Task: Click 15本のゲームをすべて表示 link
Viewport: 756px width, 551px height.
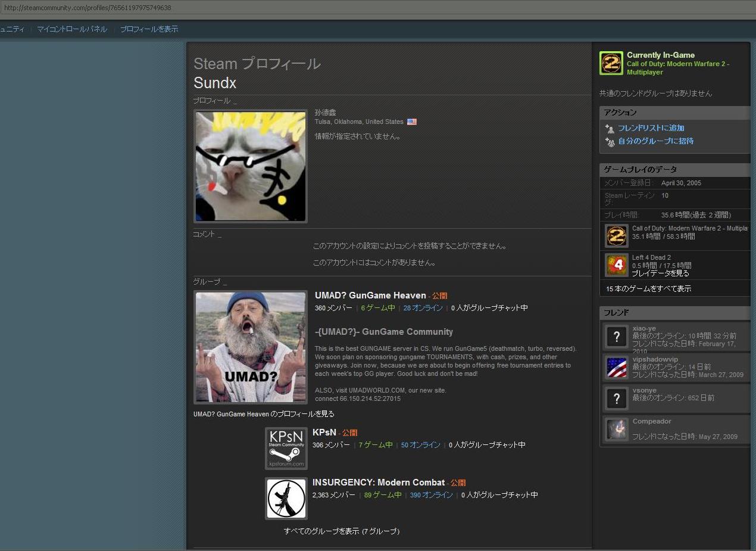Action: pos(649,289)
